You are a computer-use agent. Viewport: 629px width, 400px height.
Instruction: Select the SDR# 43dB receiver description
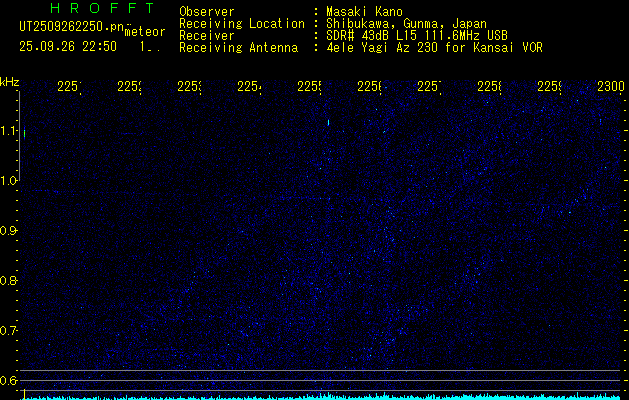(x=417, y=36)
